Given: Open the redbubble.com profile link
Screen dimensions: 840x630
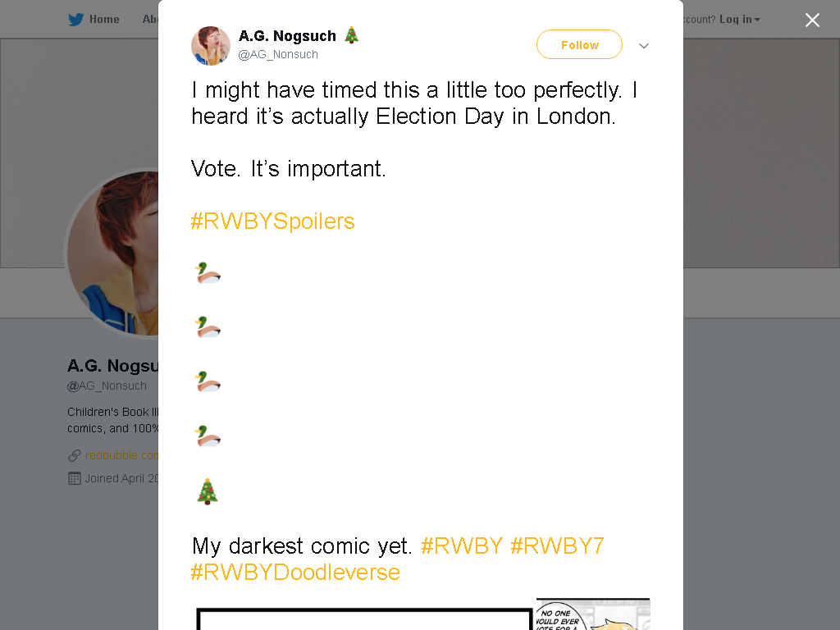Looking at the screenshot, I should pyautogui.click(x=121, y=455).
